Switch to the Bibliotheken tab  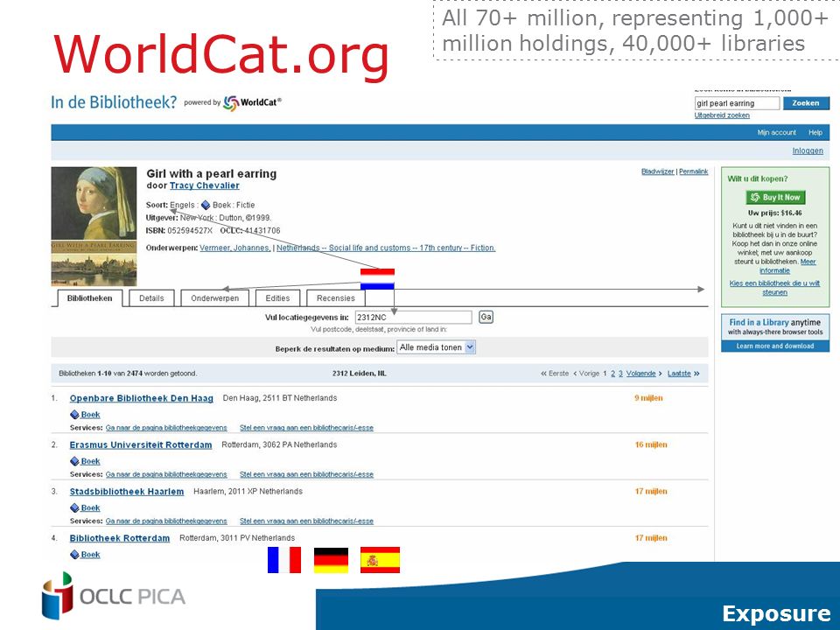tap(89, 298)
